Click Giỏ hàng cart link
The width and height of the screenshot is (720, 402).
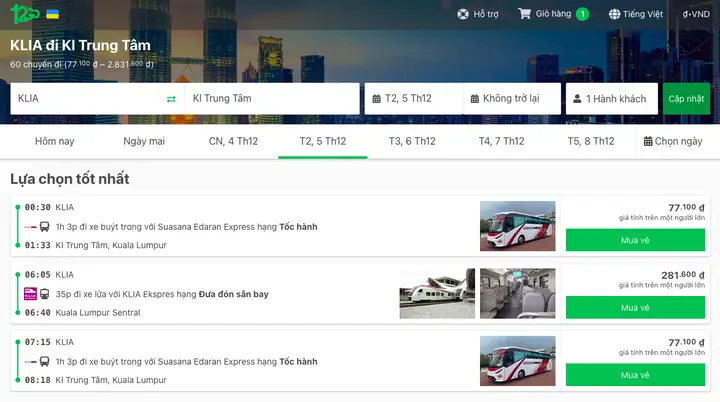(x=553, y=14)
